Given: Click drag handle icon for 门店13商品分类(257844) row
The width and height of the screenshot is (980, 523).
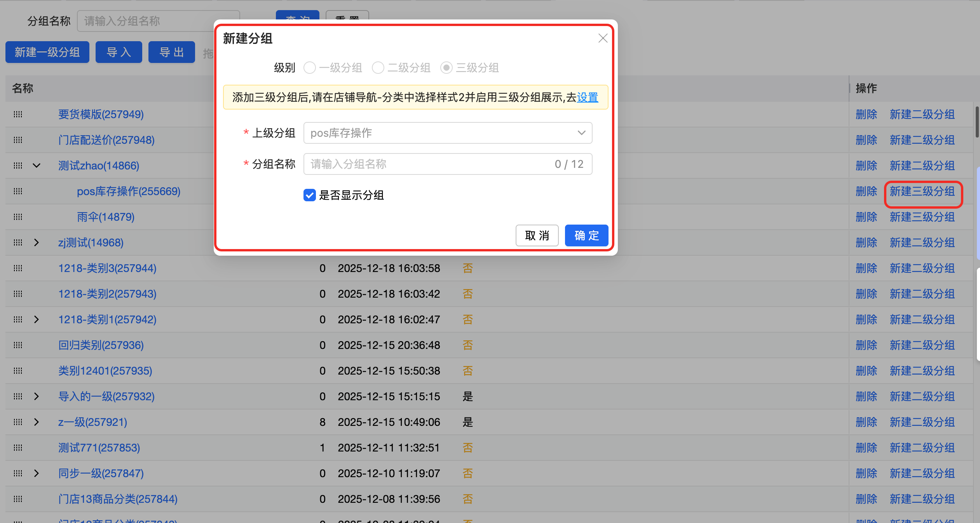Looking at the screenshot, I should click(18, 499).
